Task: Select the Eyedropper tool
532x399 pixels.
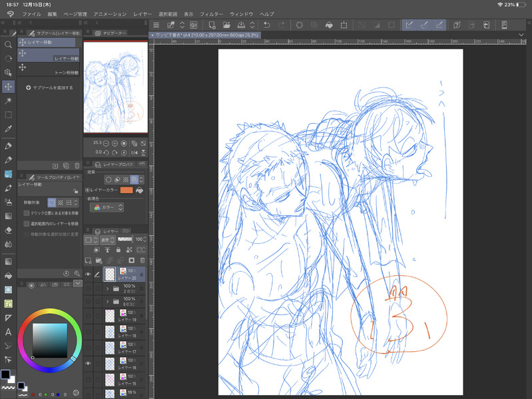Action: coord(8,129)
